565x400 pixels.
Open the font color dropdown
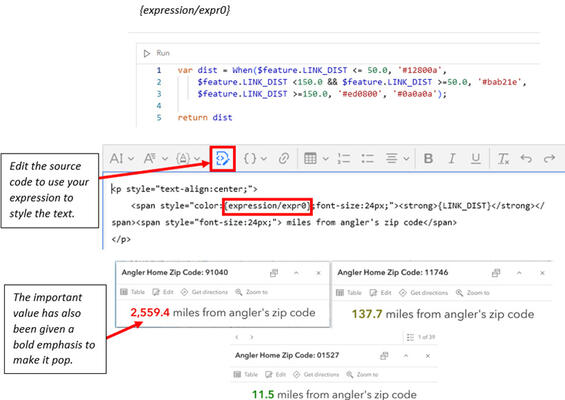click(188, 159)
